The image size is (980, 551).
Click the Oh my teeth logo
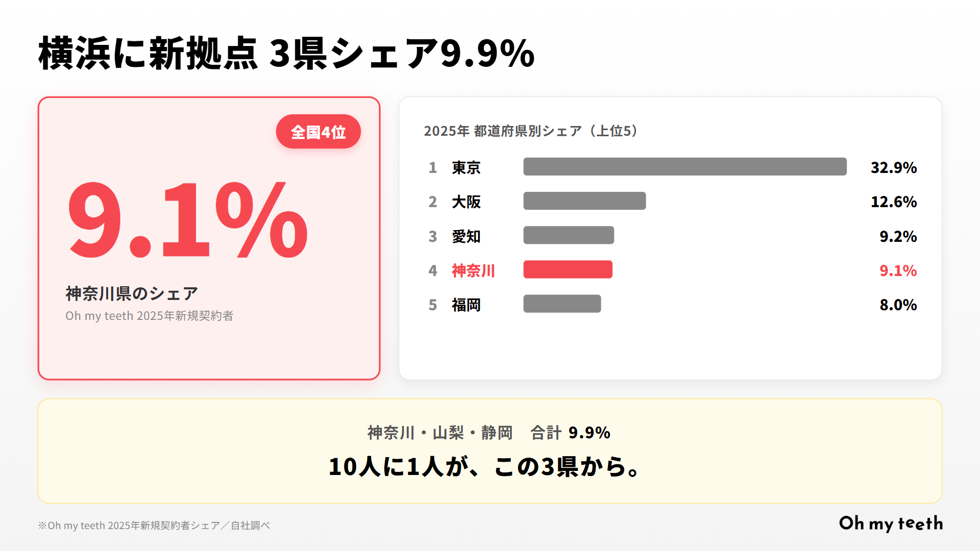coord(891,523)
